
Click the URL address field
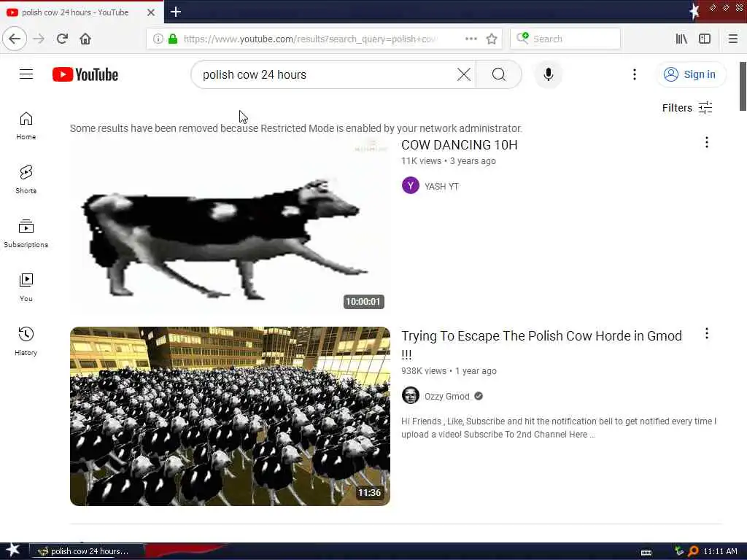coord(309,39)
